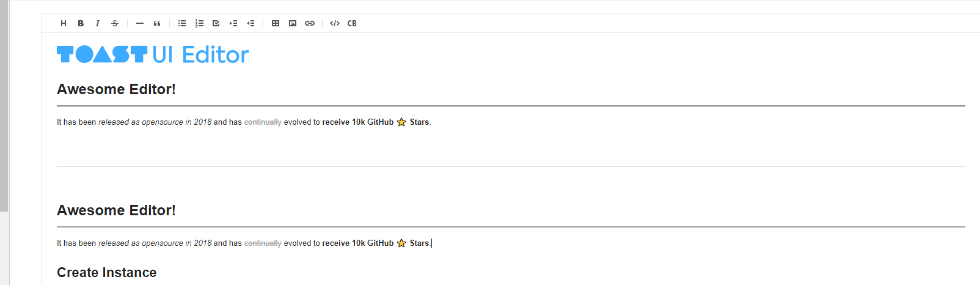Create an unordered bullet list

pyautogui.click(x=182, y=23)
